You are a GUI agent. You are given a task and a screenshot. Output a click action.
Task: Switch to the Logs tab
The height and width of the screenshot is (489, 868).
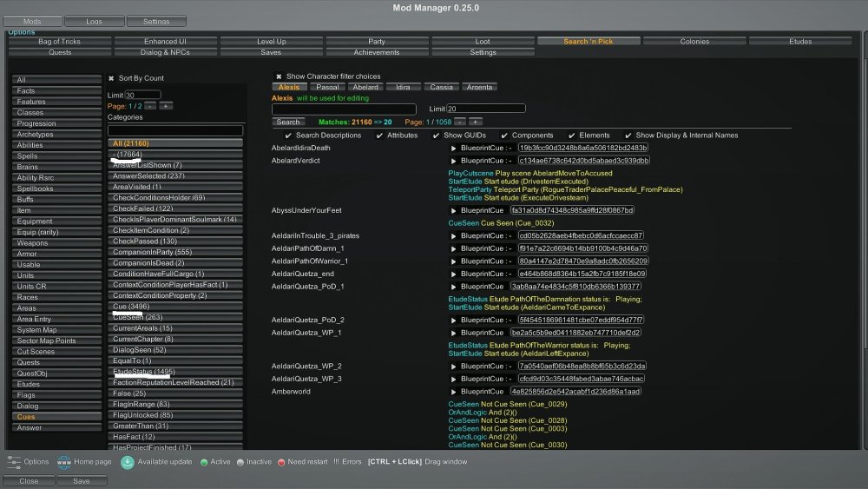click(x=94, y=21)
